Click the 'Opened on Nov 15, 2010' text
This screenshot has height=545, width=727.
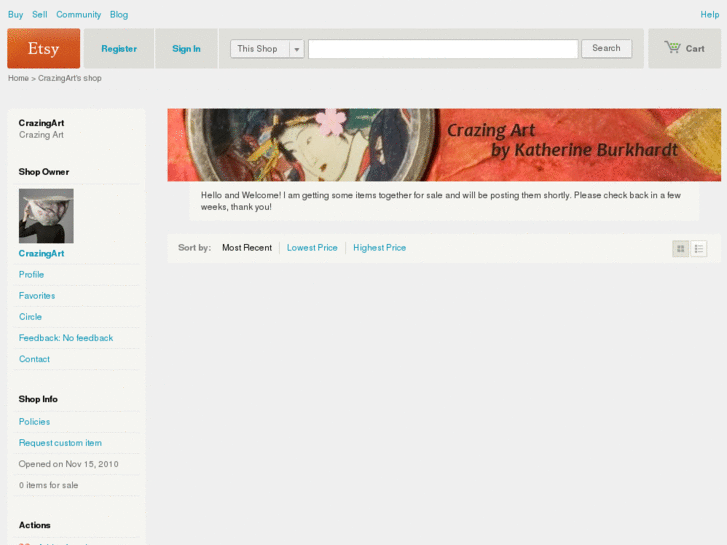click(x=69, y=464)
